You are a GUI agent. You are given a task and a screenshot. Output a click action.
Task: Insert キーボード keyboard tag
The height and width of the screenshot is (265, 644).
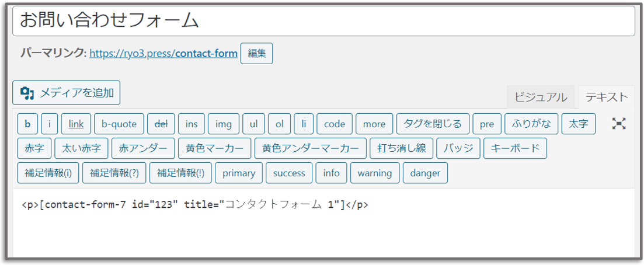point(515,148)
